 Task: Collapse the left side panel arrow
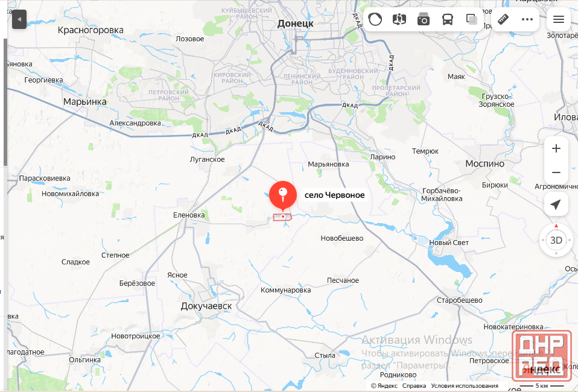pyautogui.click(x=19, y=19)
